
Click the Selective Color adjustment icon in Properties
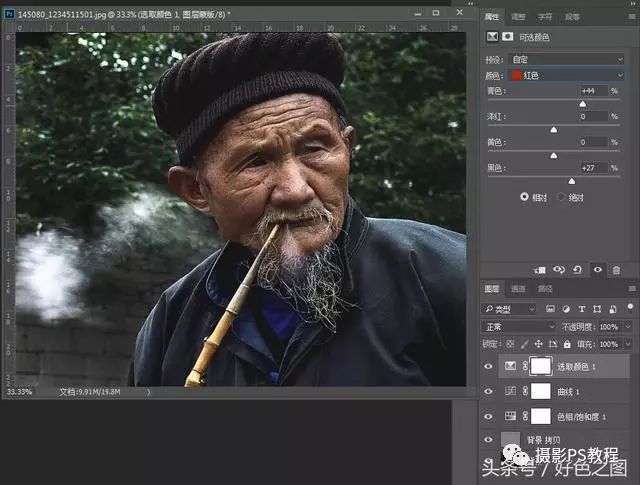(x=492, y=36)
